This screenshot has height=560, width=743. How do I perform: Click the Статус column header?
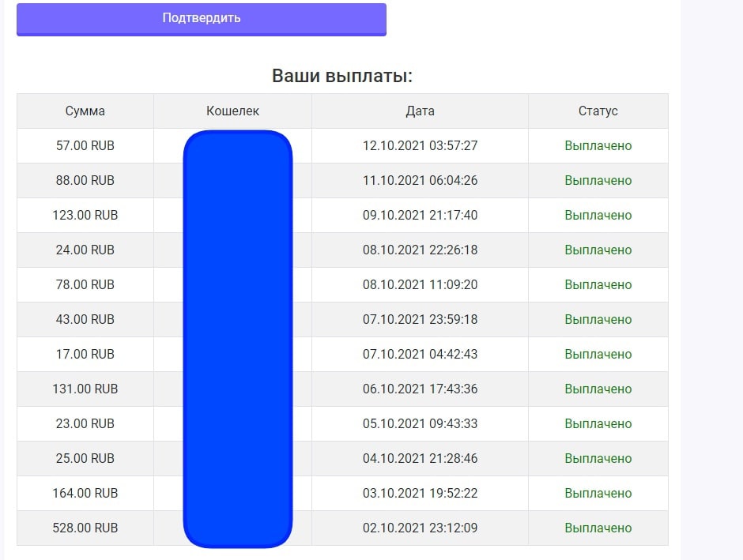(x=598, y=111)
